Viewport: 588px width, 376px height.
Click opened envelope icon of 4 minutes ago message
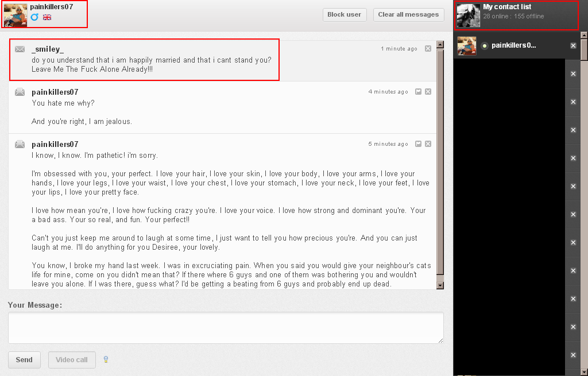[20, 92]
